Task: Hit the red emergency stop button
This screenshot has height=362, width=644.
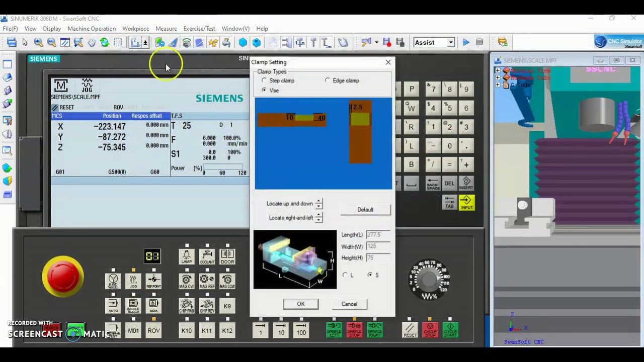Action: (x=63, y=276)
